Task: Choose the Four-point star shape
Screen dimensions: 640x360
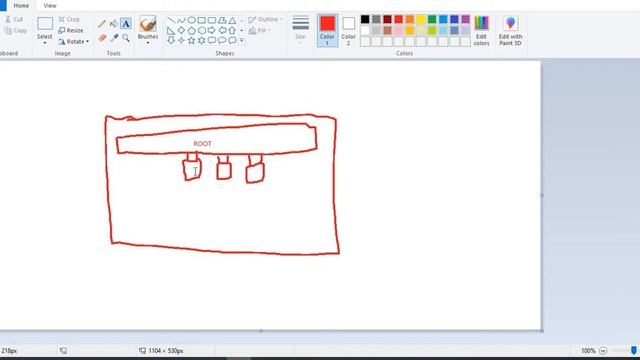Action: pos(181,40)
